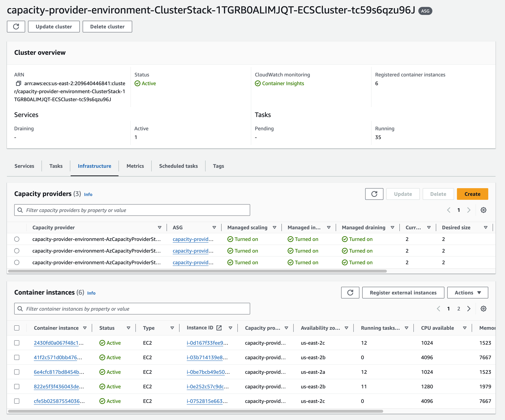
Task: Open instance link i-0be7bcb49e50
Action: (206, 372)
